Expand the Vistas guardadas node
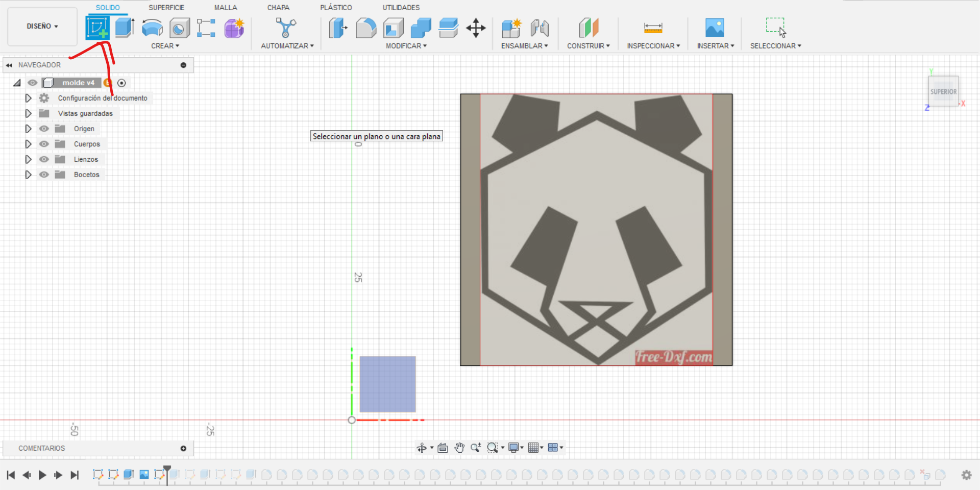The image size is (980, 490). 28,113
